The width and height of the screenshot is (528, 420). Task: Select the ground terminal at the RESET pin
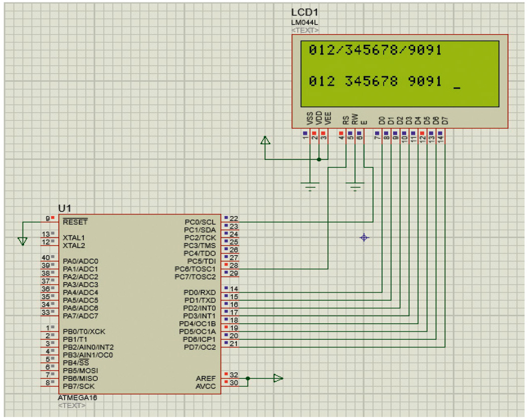[22, 241]
